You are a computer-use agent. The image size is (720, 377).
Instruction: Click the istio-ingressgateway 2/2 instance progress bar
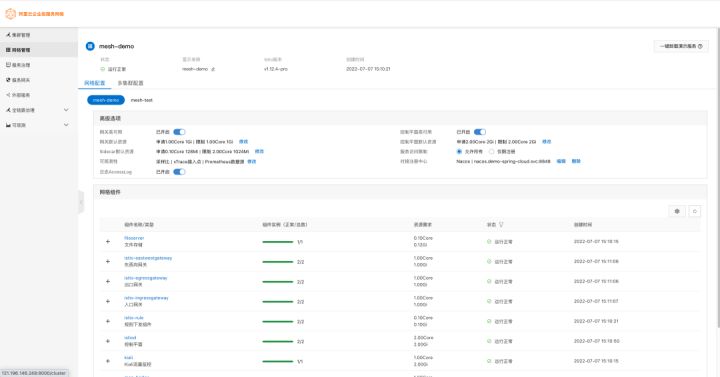[278, 302]
